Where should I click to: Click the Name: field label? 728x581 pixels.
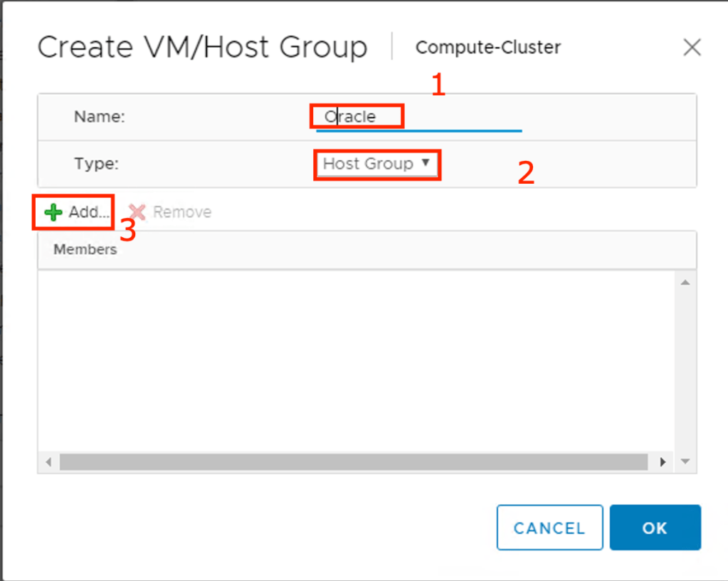tap(100, 117)
